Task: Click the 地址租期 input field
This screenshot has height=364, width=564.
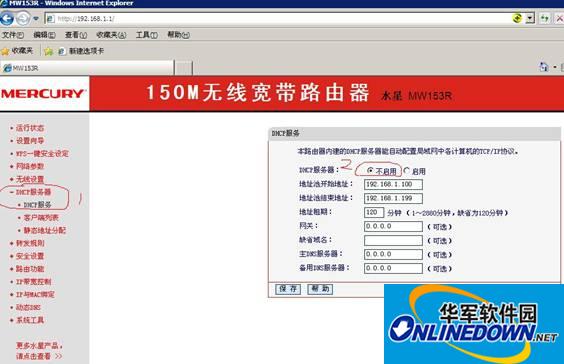Action: click(374, 212)
